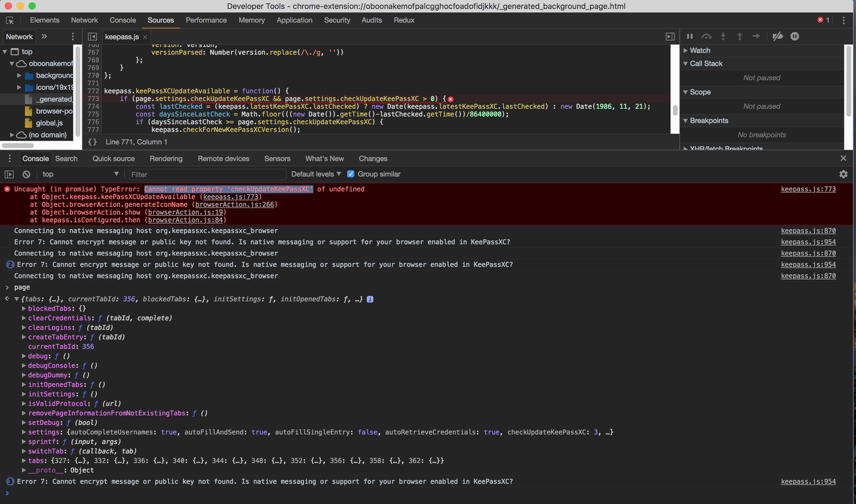Clear the console with ban icon
The width and height of the screenshot is (856, 504).
tap(26, 174)
